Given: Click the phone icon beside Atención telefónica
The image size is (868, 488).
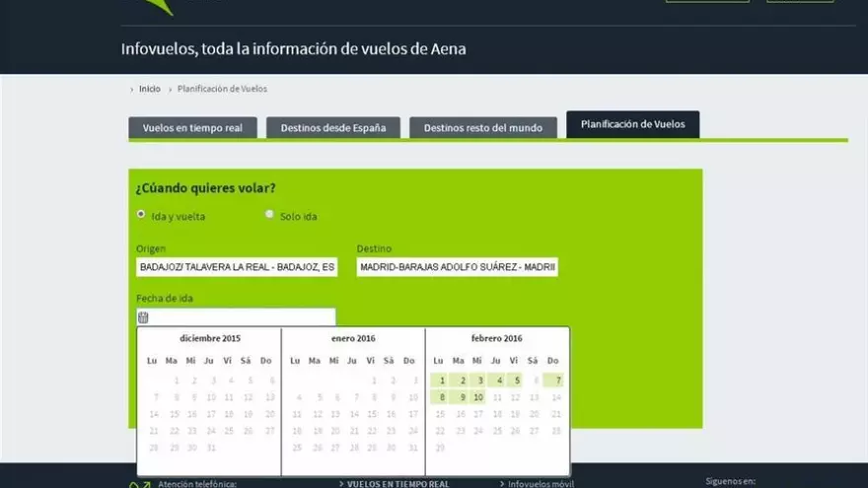Looking at the screenshot, I should (x=139, y=483).
